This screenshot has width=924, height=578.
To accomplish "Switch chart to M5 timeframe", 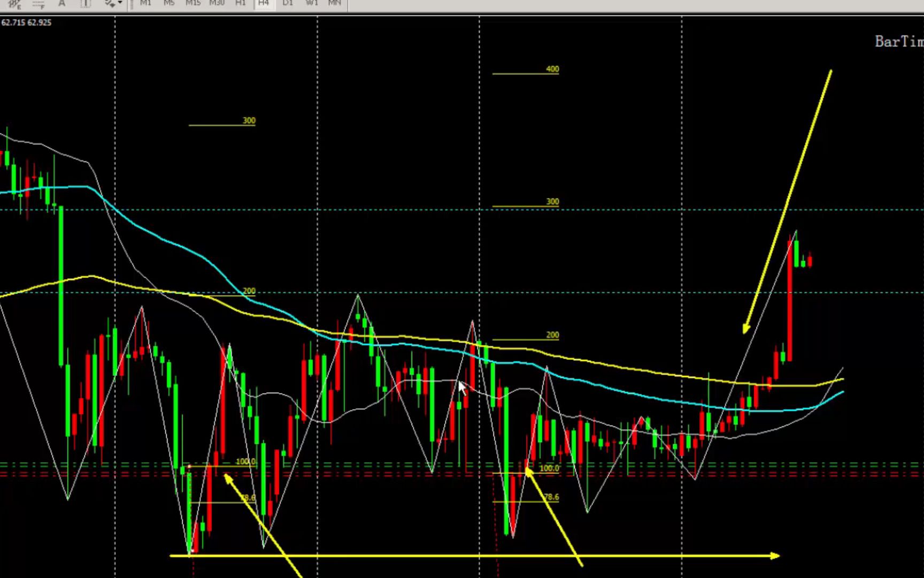I will [x=169, y=3].
